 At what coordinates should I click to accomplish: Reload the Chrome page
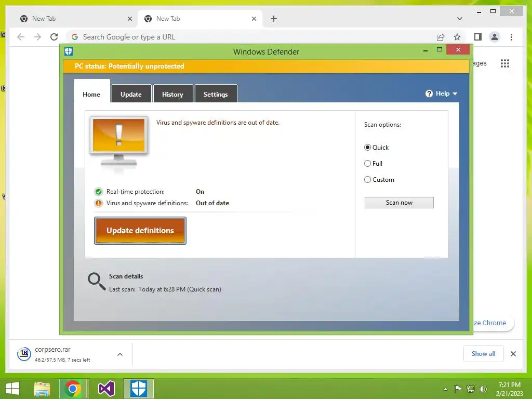pyautogui.click(x=54, y=37)
